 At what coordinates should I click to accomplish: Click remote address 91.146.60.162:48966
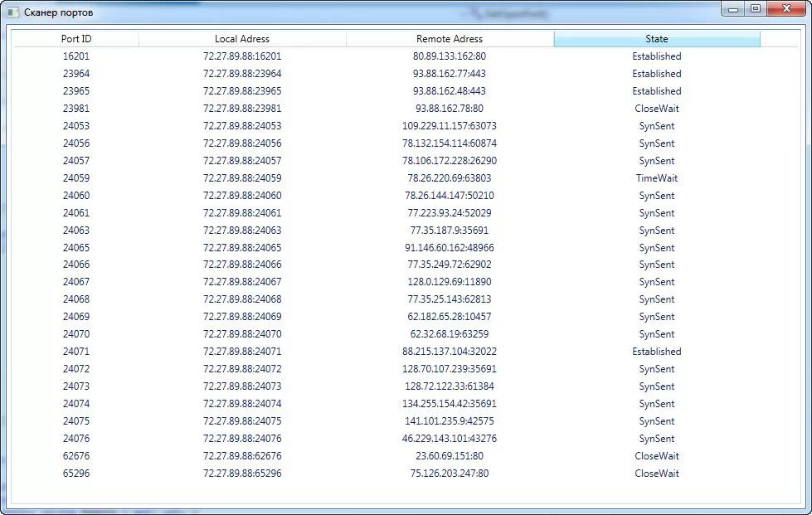[x=450, y=247]
